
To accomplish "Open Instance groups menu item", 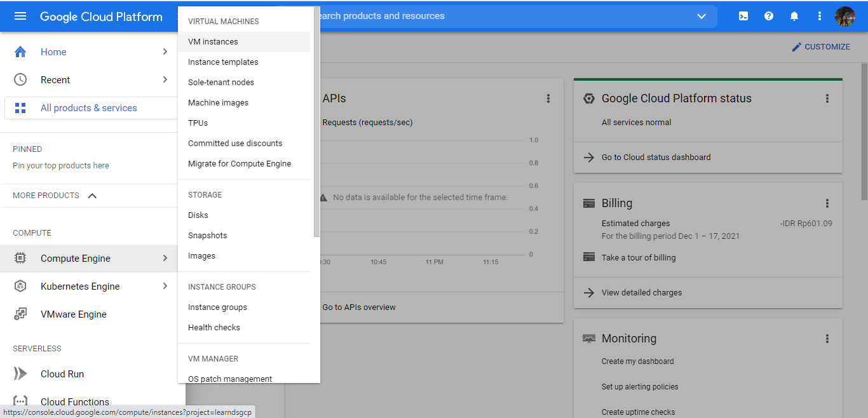I will click(244, 307).
